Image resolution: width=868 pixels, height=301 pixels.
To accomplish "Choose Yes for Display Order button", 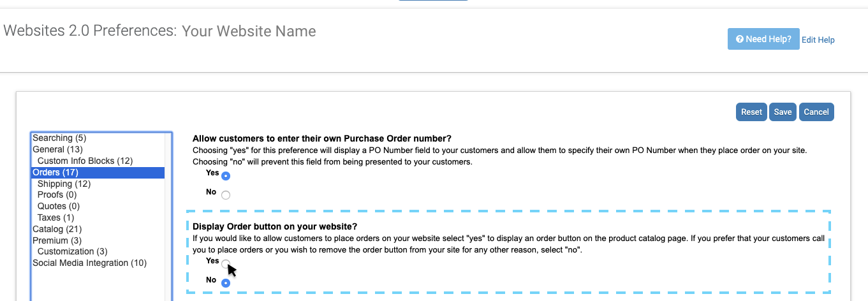I will point(226,264).
